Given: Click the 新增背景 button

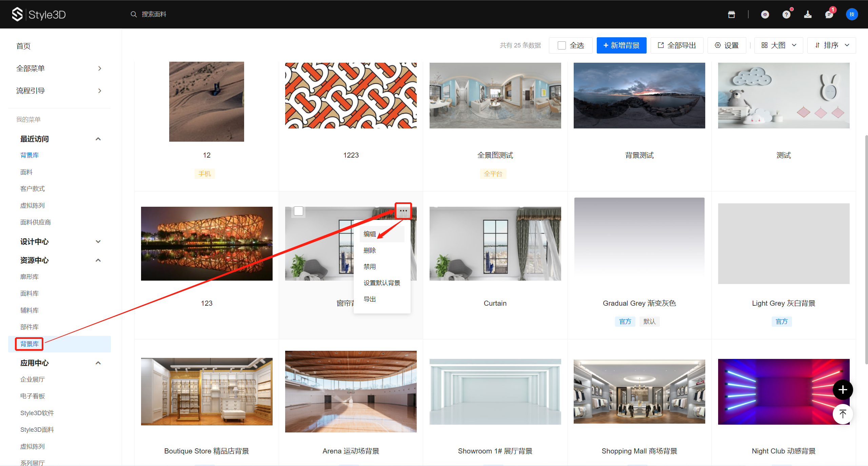Looking at the screenshot, I should click(621, 45).
